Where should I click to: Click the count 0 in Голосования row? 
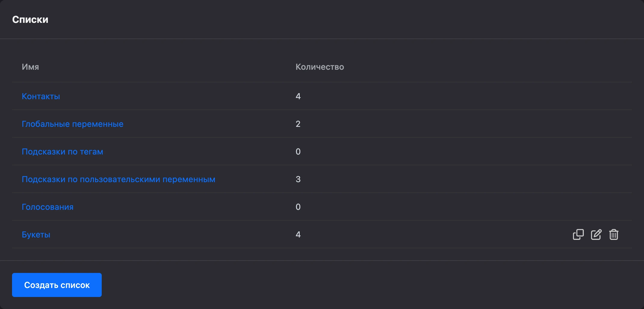pyautogui.click(x=298, y=207)
